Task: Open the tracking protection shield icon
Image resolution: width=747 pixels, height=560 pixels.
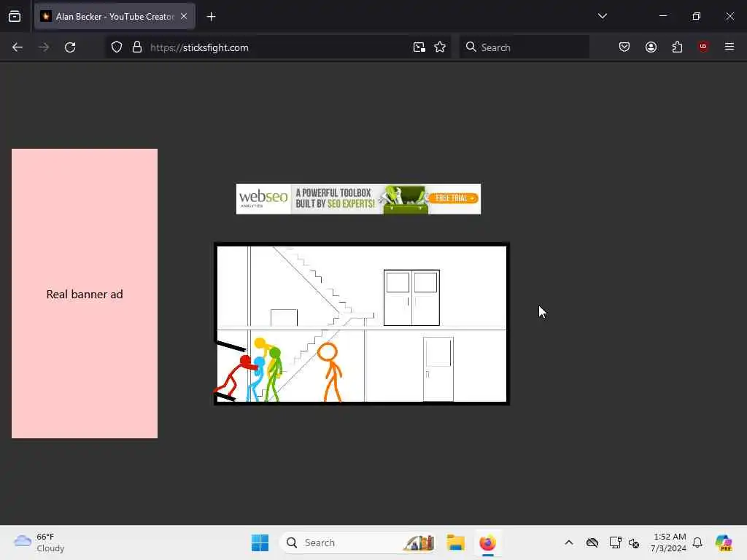Action: click(117, 47)
